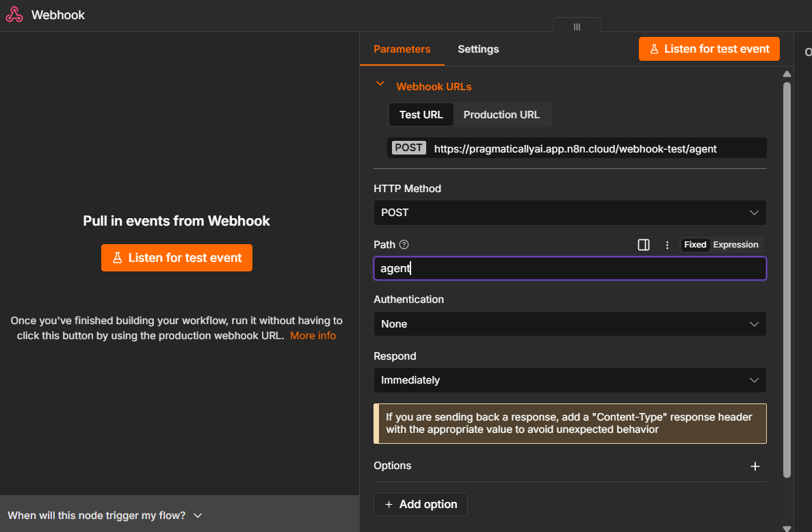Image resolution: width=812 pixels, height=532 pixels.
Task: Click the Pull in events from Webhook heading
Action: coord(176,221)
